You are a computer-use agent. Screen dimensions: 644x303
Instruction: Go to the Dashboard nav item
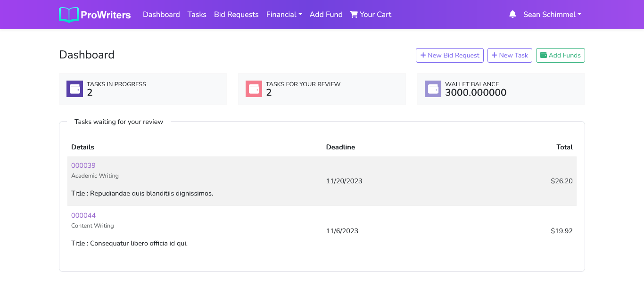(x=161, y=15)
